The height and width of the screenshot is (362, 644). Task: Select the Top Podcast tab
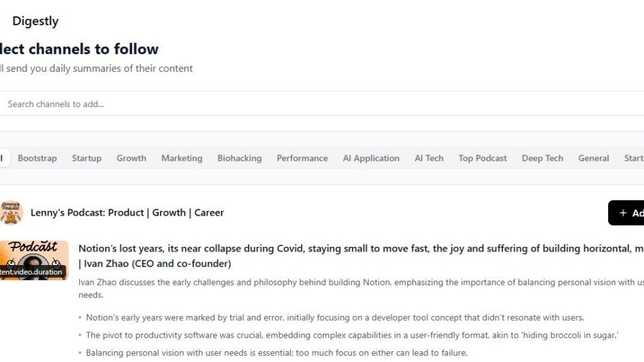[483, 158]
